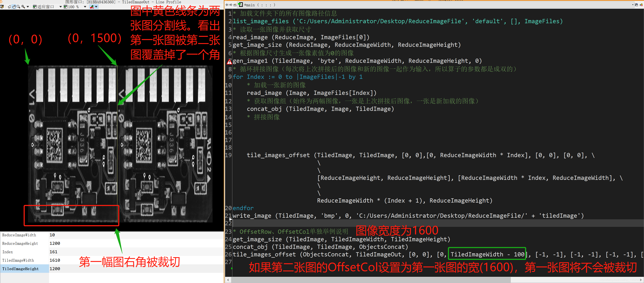Go forward with the editor right arrow
Viewport: 644px width, 283px height.
[x=231, y=5]
